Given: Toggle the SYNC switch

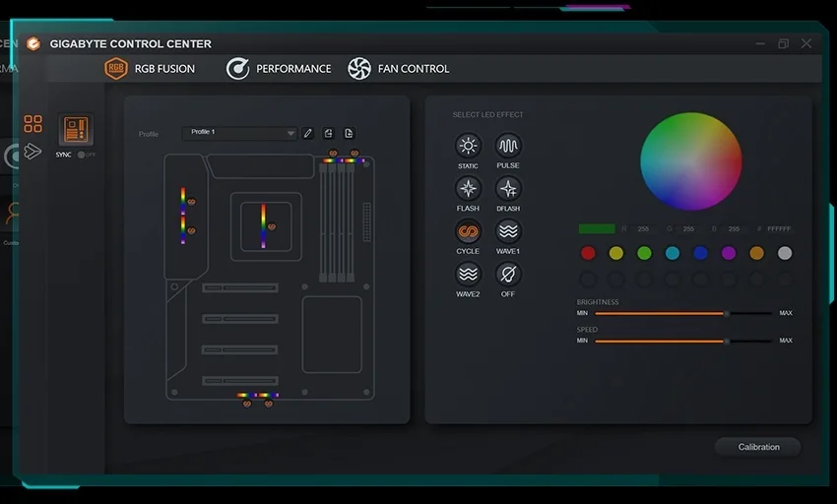Looking at the screenshot, I should [87, 155].
